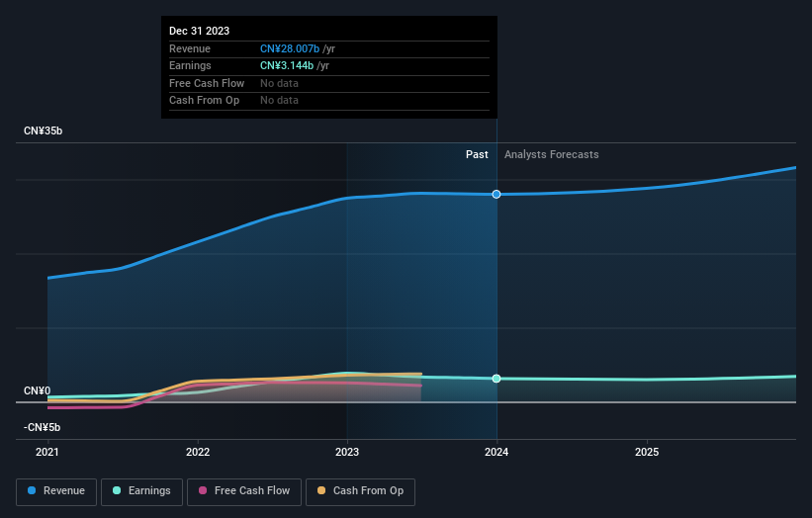Click the CN¥0 y-axis label
The width and height of the screenshot is (812, 518).
[x=38, y=390]
